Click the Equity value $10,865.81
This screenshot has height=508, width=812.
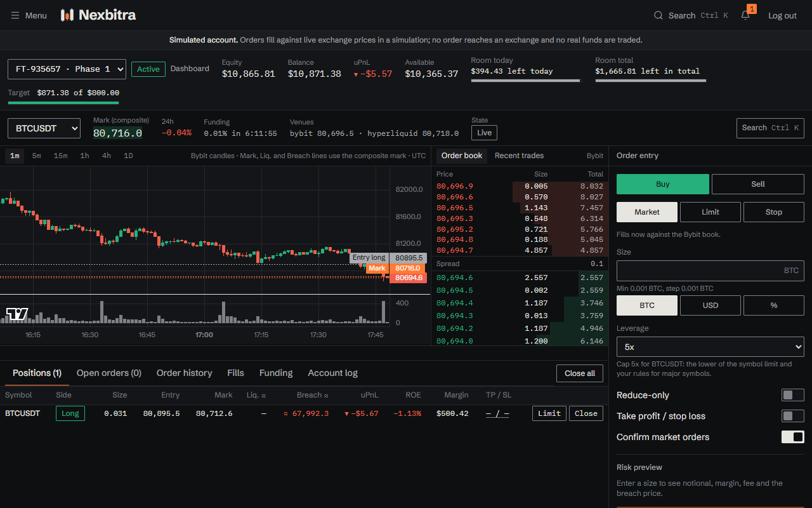click(249, 74)
